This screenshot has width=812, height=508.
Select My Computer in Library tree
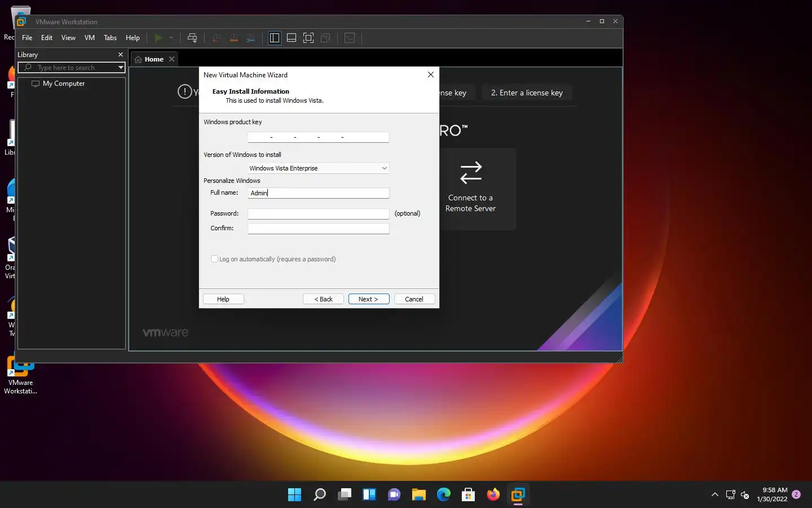point(58,84)
